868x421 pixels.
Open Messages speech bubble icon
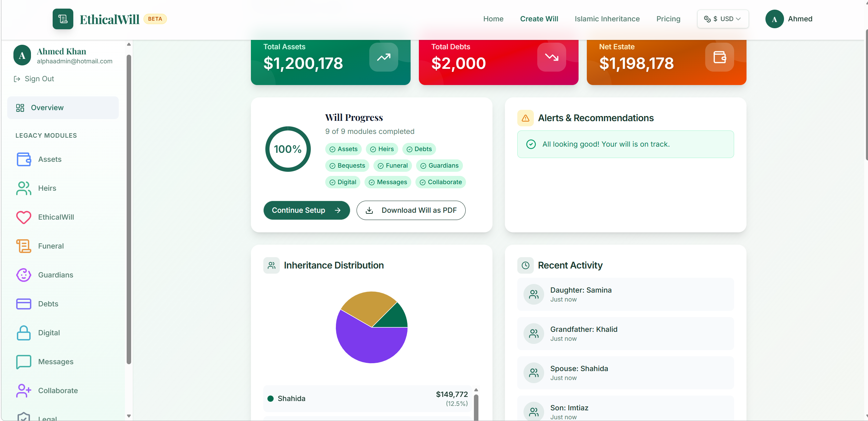24,362
